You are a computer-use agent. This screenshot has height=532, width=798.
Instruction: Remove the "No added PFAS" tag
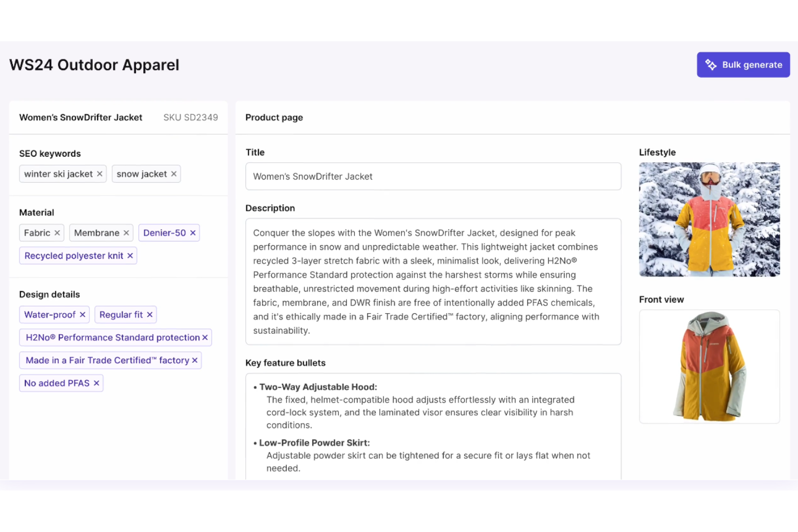click(96, 383)
